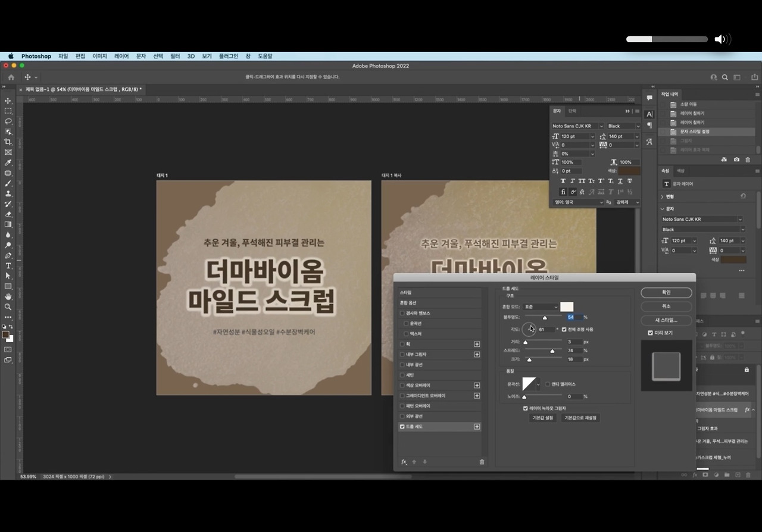Click the trash icon in Layer Style dialog
The image size is (762, 532).
pyautogui.click(x=482, y=462)
